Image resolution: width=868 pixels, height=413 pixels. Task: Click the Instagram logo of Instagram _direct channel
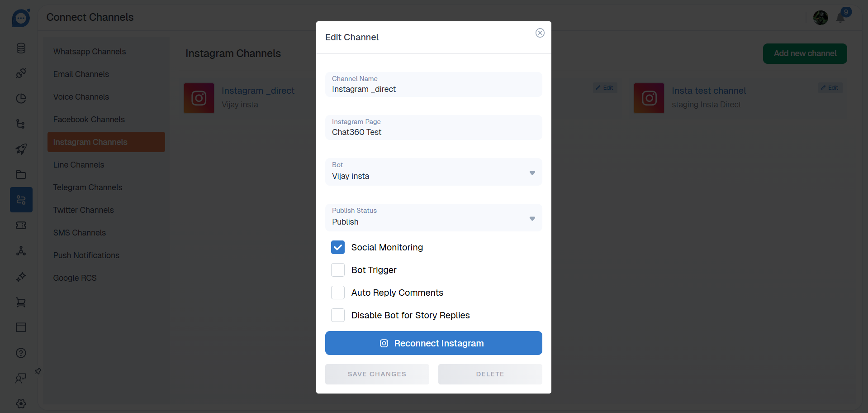pyautogui.click(x=199, y=98)
